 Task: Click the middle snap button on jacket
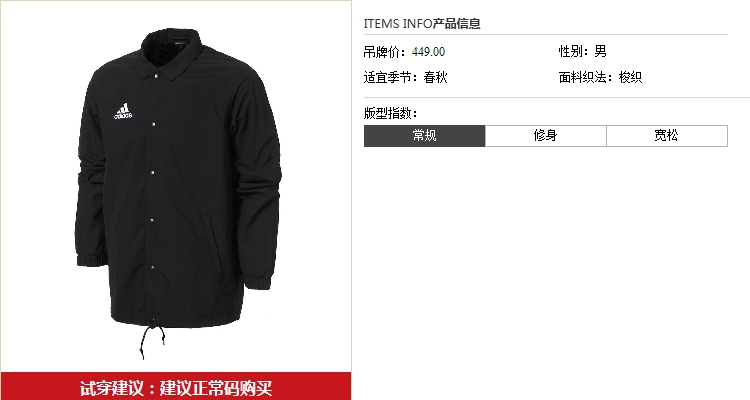click(153, 172)
